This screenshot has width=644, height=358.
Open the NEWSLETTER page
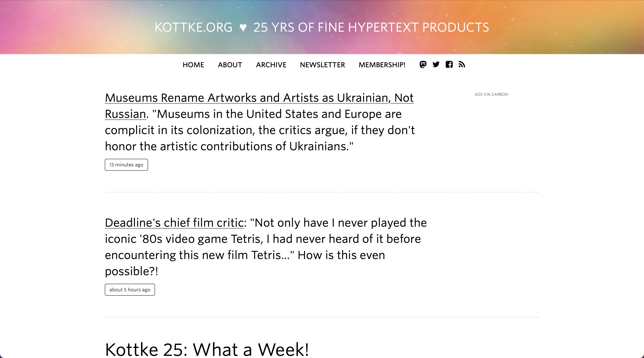322,65
